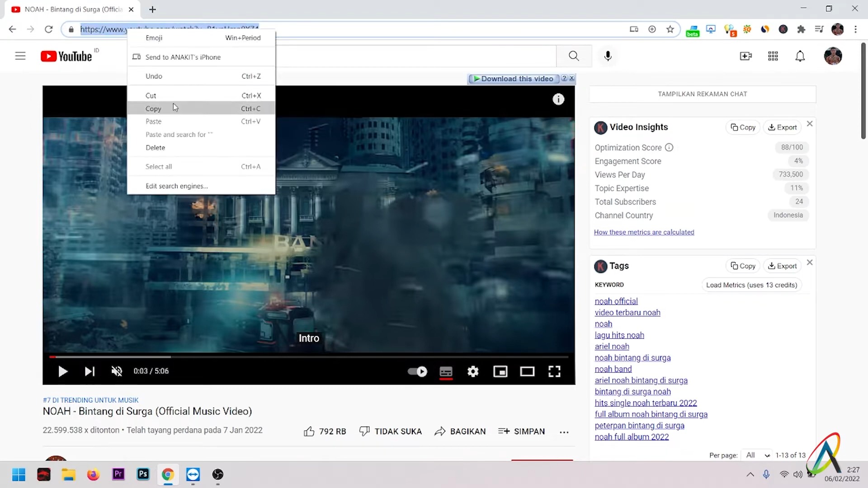Play the video
This screenshot has height=488, width=868.
pos(63,371)
